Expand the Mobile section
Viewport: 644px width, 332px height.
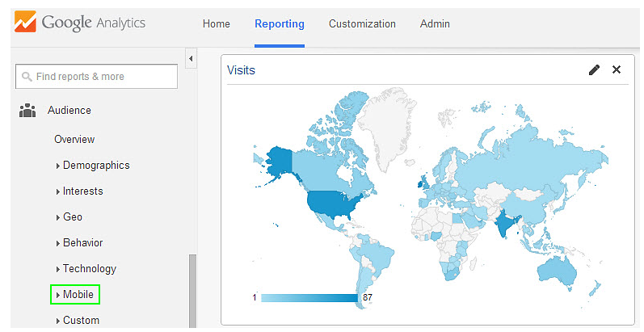[x=78, y=295]
